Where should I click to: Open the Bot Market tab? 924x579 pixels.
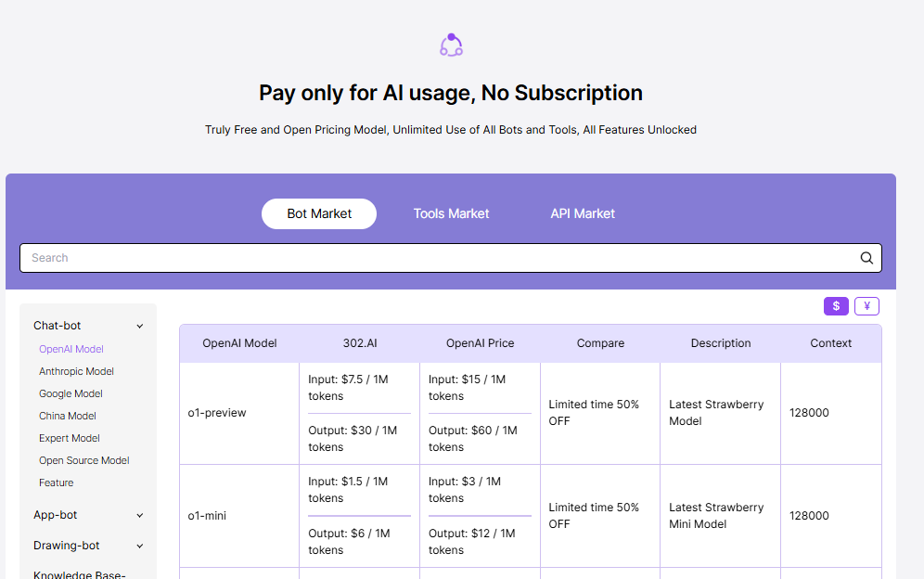[319, 213]
